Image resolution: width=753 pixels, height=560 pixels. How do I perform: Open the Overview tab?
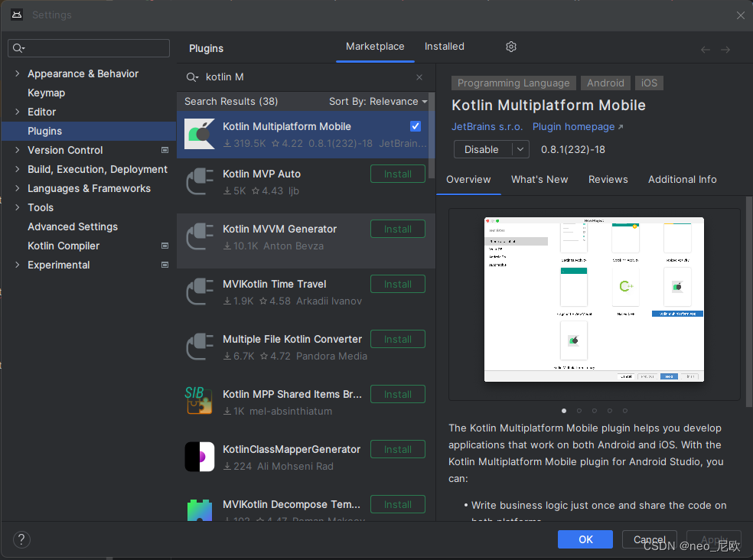(468, 180)
